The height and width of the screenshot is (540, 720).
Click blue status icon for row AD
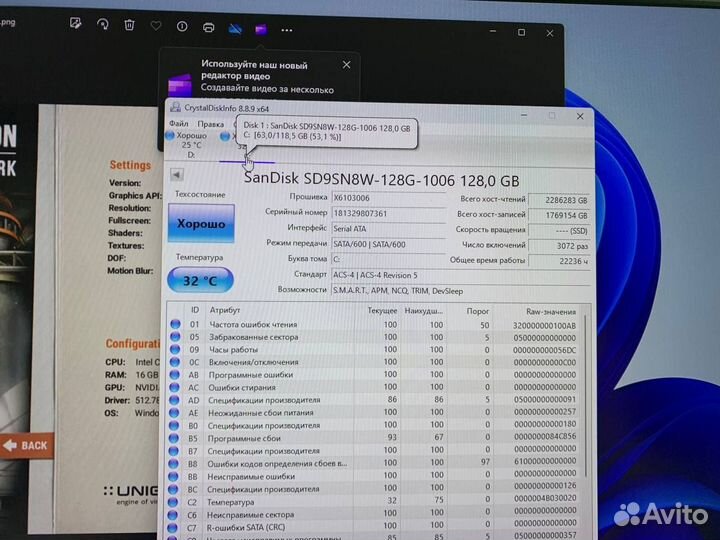[x=174, y=399]
